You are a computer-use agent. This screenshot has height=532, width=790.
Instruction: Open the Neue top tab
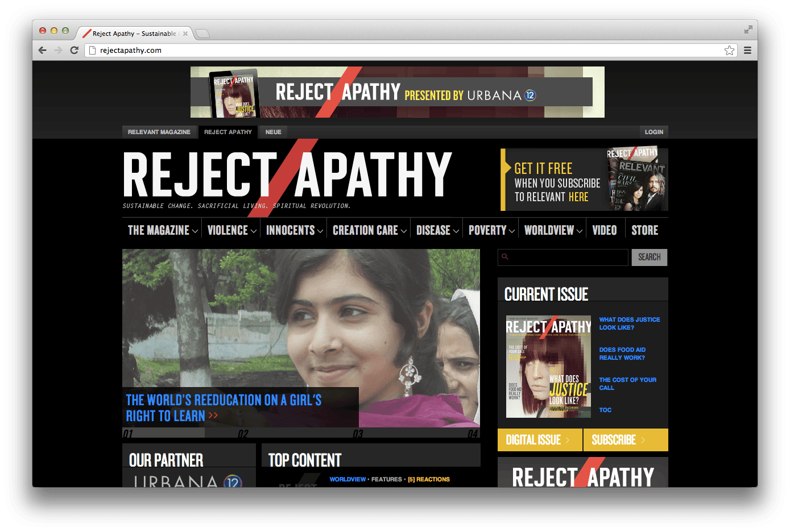pos(274,132)
